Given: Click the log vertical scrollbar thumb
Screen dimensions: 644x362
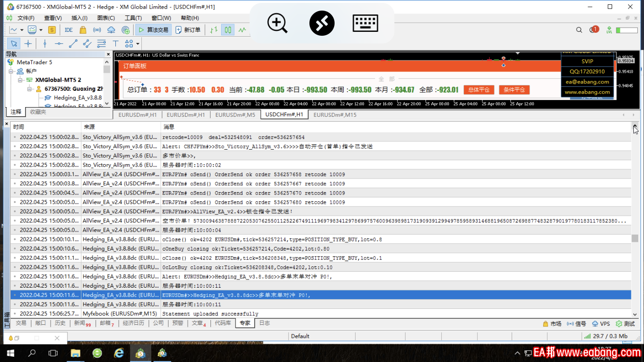Looking at the screenshot, I should [x=635, y=238].
